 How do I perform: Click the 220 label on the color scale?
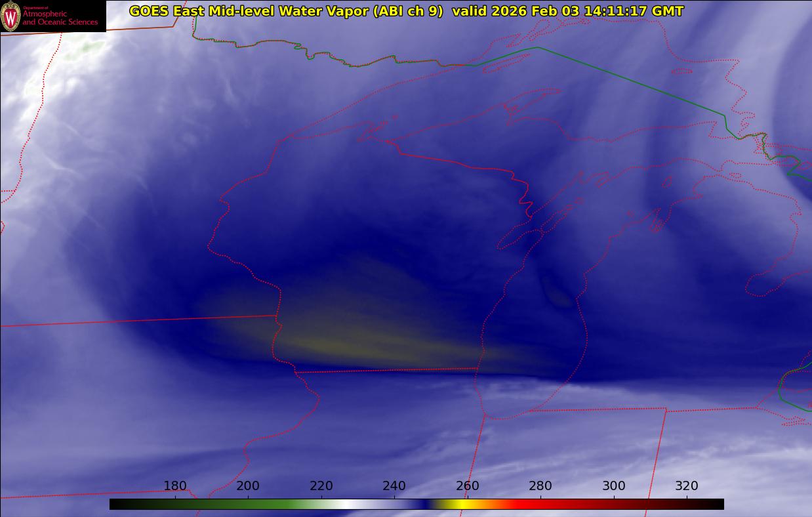coord(321,486)
